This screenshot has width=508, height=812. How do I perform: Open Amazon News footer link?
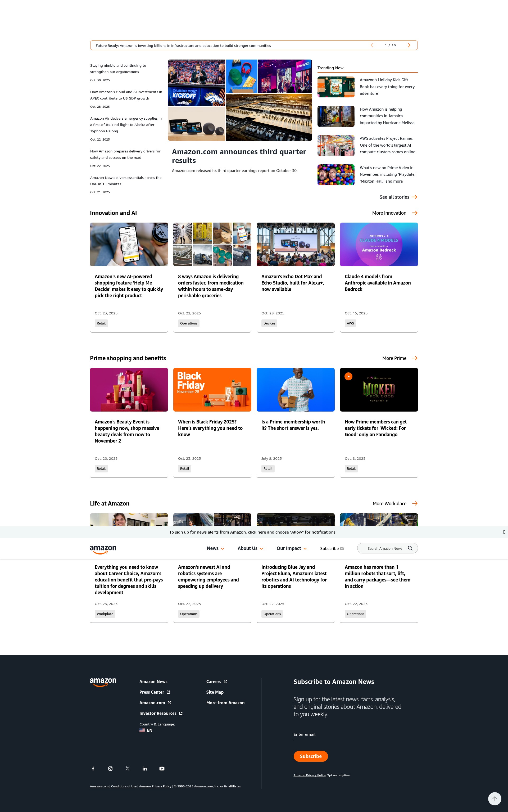click(x=153, y=682)
